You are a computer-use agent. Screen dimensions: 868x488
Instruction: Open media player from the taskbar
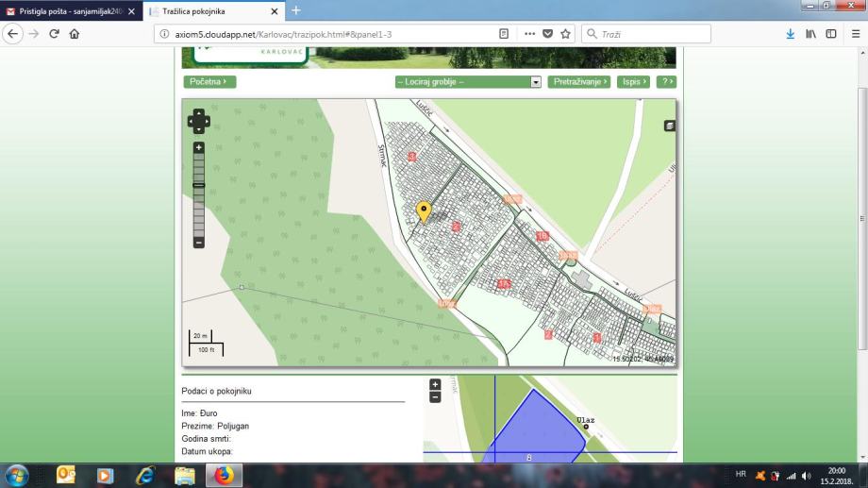105,476
